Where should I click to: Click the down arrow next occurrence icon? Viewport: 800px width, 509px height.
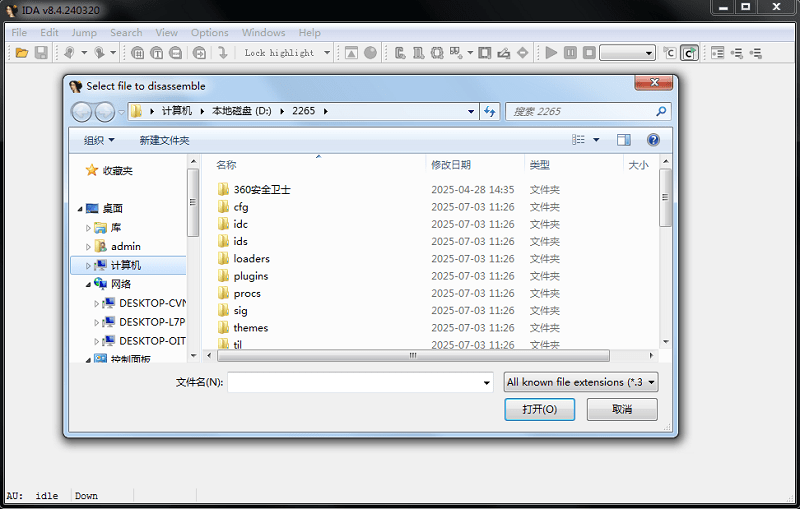pyautogui.click(x=222, y=53)
